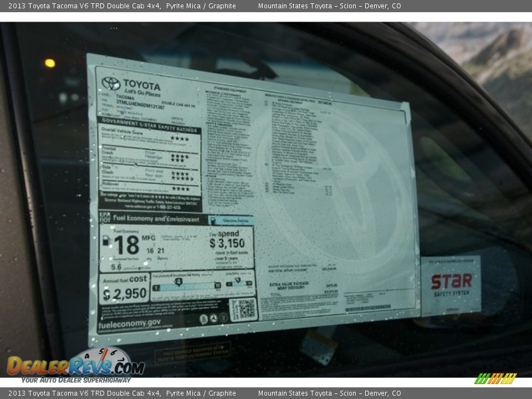Viewport: 532px width, 399px height.
Task: Click the QR code on the fuel label
Action: click(243, 309)
